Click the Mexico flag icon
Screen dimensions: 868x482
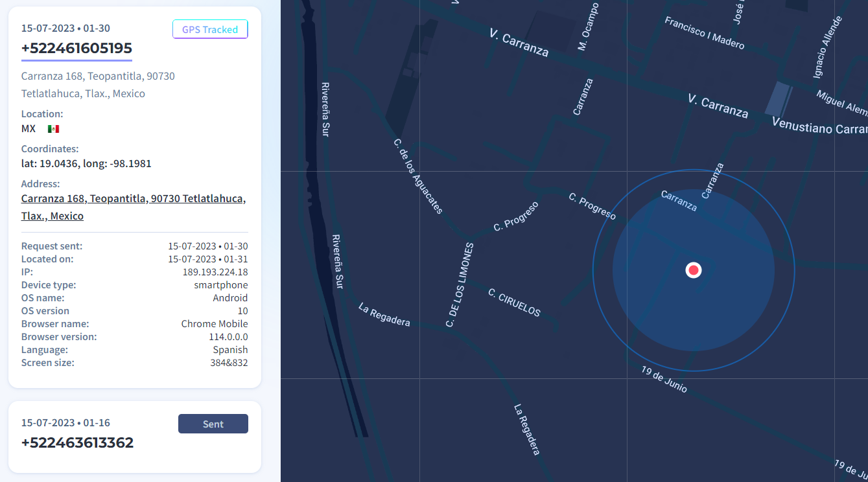pyautogui.click(x=53, y=129)
